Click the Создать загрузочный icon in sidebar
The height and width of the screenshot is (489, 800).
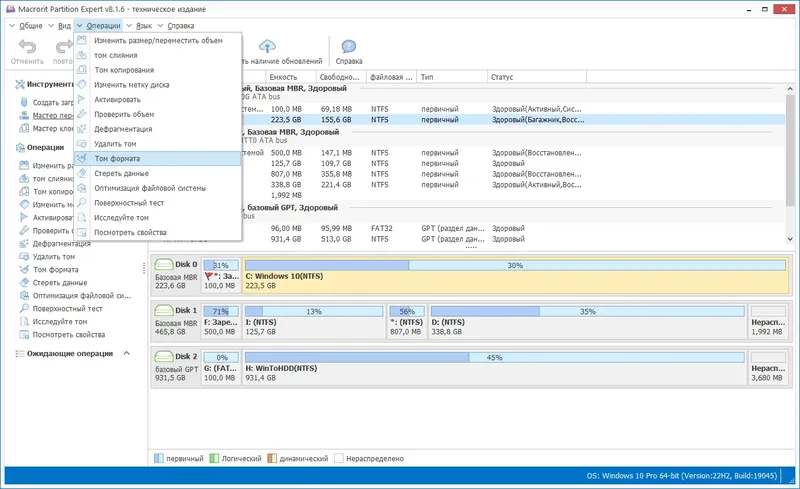click(x=24, y=102)
